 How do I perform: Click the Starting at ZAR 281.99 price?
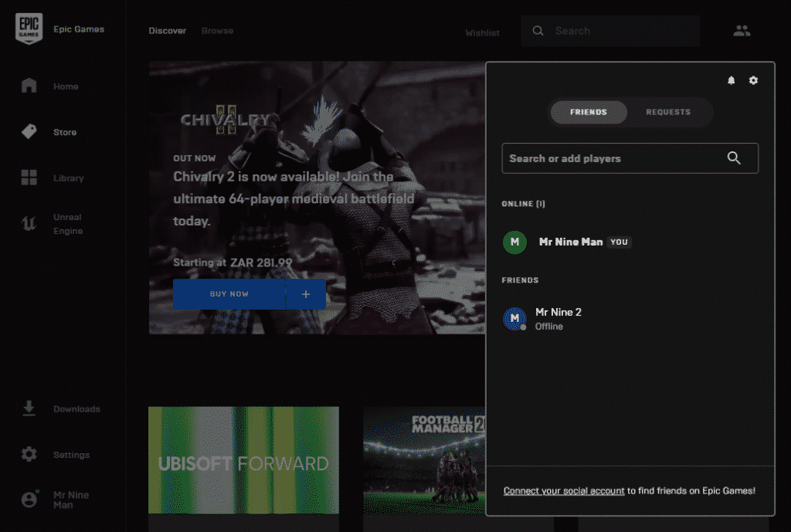pos(233,263)
